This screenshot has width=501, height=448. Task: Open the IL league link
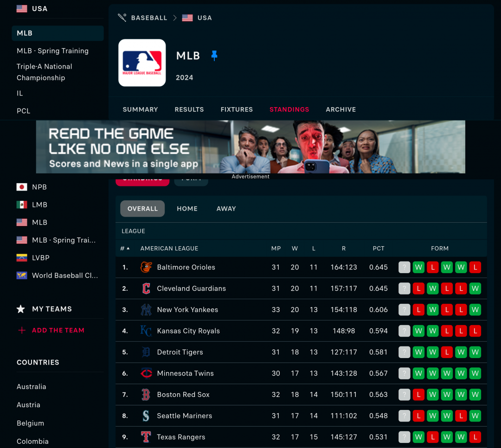click(20, 93)
